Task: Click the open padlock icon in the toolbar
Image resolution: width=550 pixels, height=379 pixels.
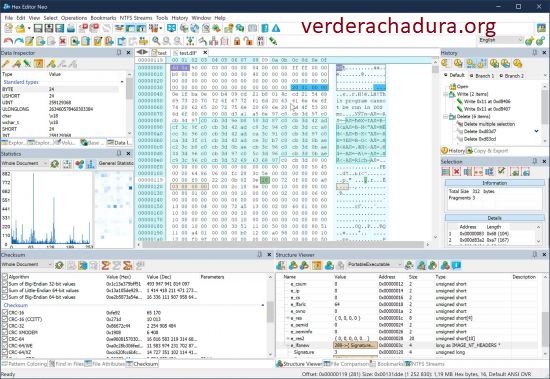Action: click(x=248, y=41)
